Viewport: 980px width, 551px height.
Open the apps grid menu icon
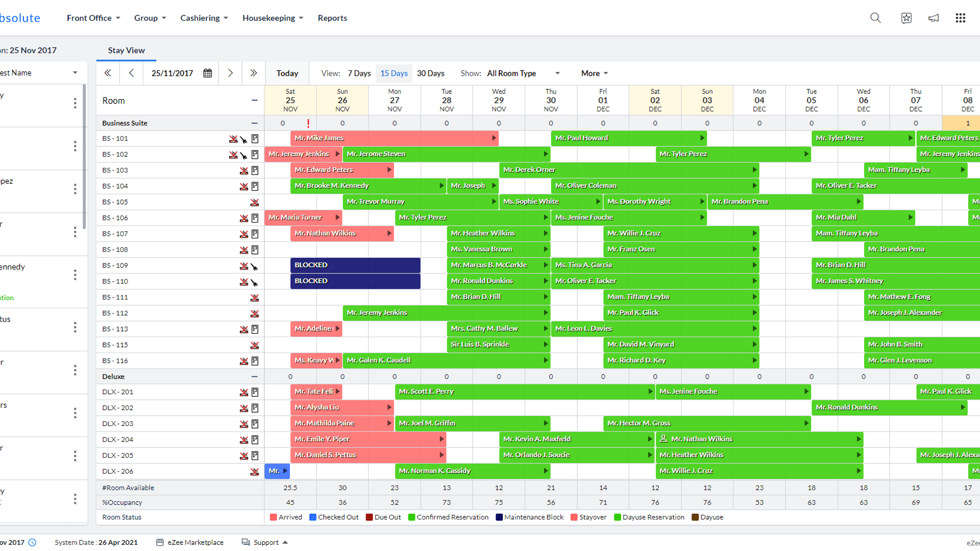(960, 18)
